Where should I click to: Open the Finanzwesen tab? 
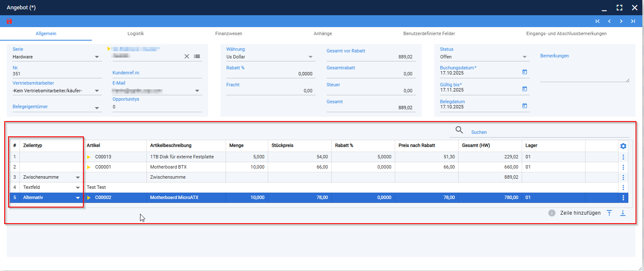click(x=228, y=33)
